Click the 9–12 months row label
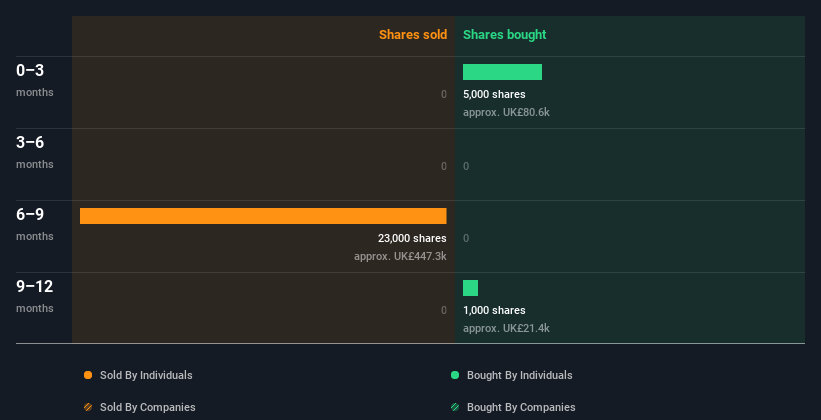Viewport: 821px width, 420px height. point(35,296)
